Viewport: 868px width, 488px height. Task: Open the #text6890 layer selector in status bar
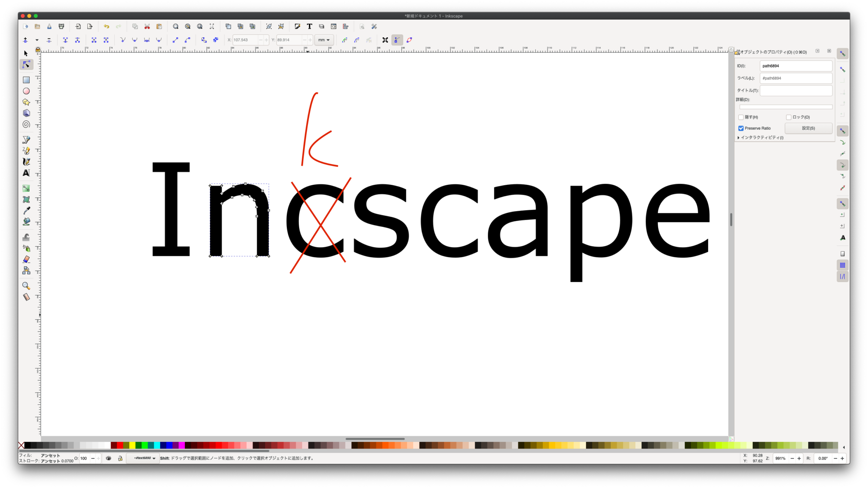(143, 458)
